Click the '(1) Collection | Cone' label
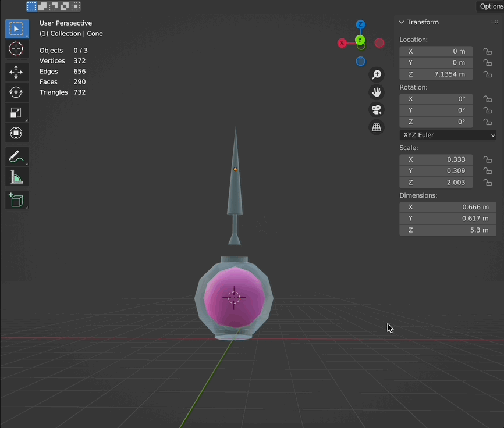The height and width of the screenshot is (428, 504). (x=71, y=34)
